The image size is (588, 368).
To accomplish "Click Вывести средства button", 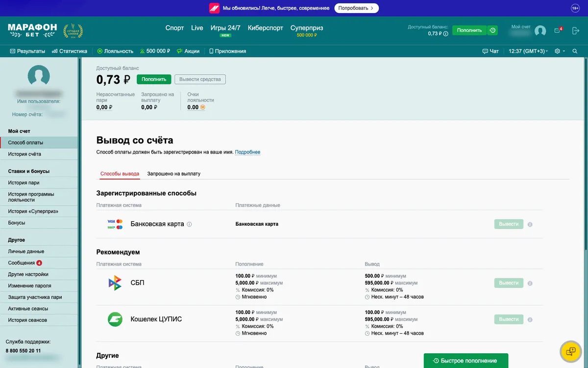I will pos(200,79).
